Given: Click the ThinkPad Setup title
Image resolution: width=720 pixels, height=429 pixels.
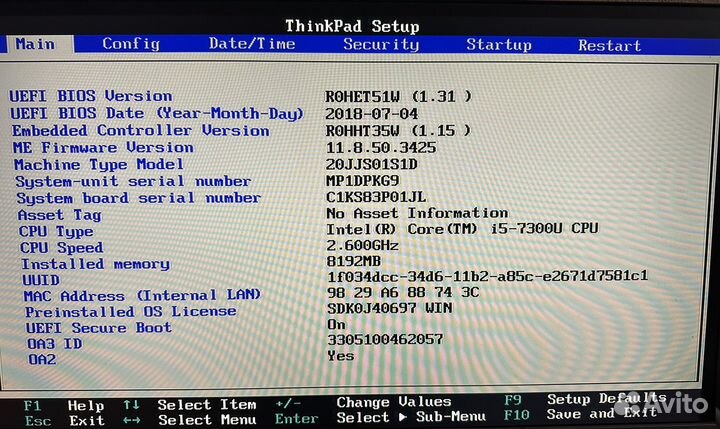Looking at the screenshot, I should [x=352, y=26].
